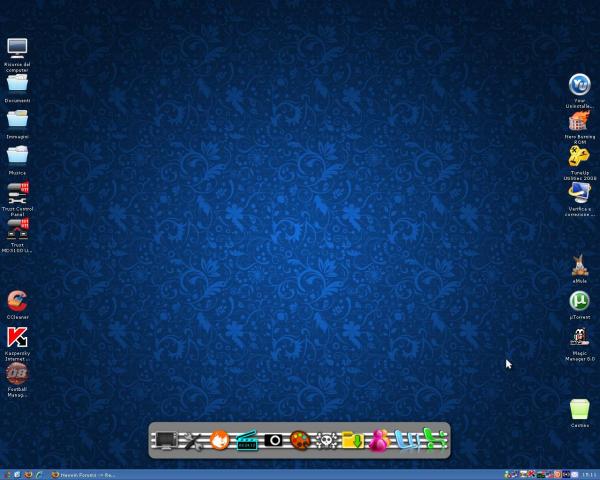Image resolution: width=600 pixels, height=480 pixels.
Task: Launch Nero Burning ROM
Action: click(579, 127)
